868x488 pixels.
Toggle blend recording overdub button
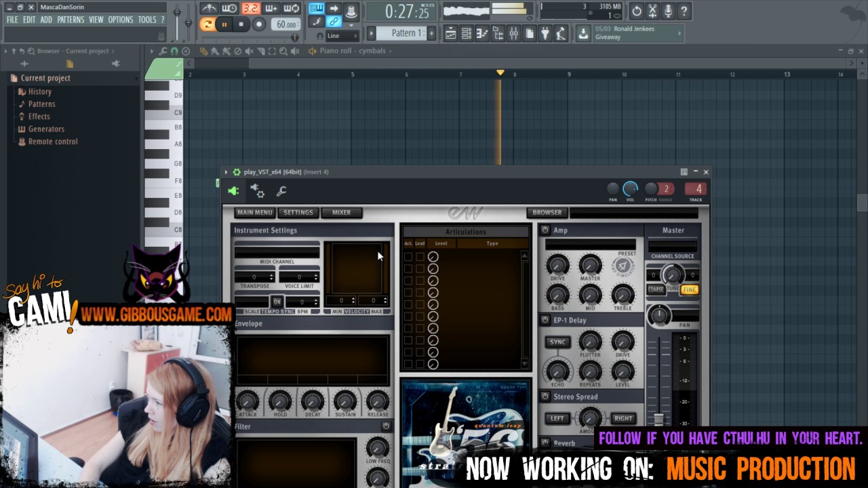pos(271,9)
